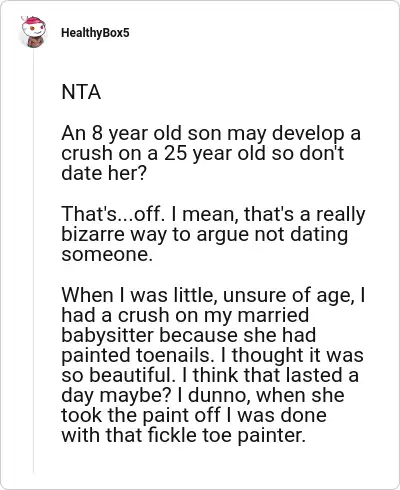Click the phrase "so beautiful"

point(118,375)
